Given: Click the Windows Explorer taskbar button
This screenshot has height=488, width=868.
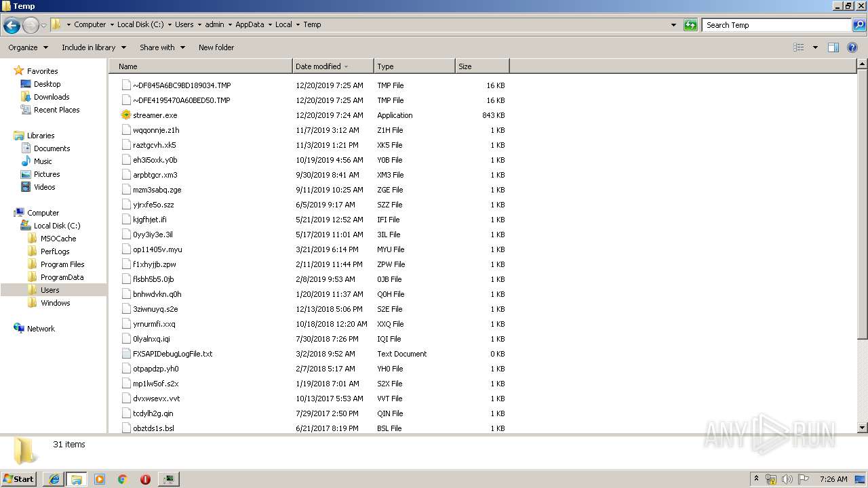Looking at the screenshot, I should coord(77,479).
